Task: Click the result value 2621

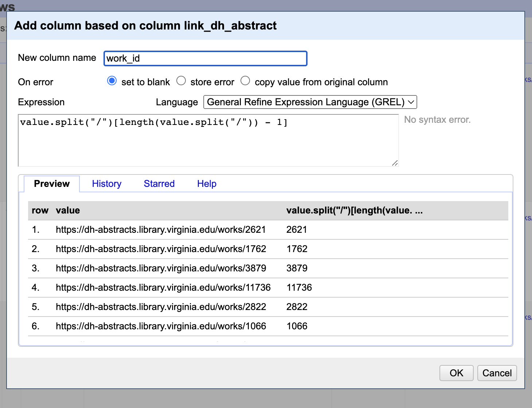Action: tap(297, 229)
